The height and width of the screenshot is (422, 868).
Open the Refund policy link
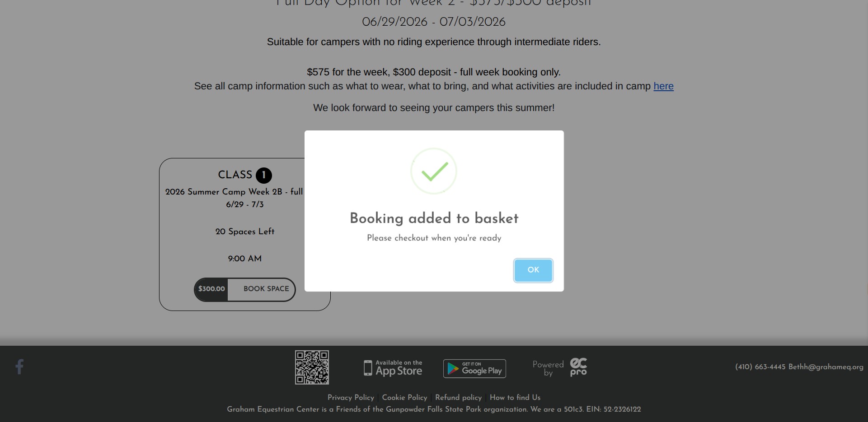(458, 398)
